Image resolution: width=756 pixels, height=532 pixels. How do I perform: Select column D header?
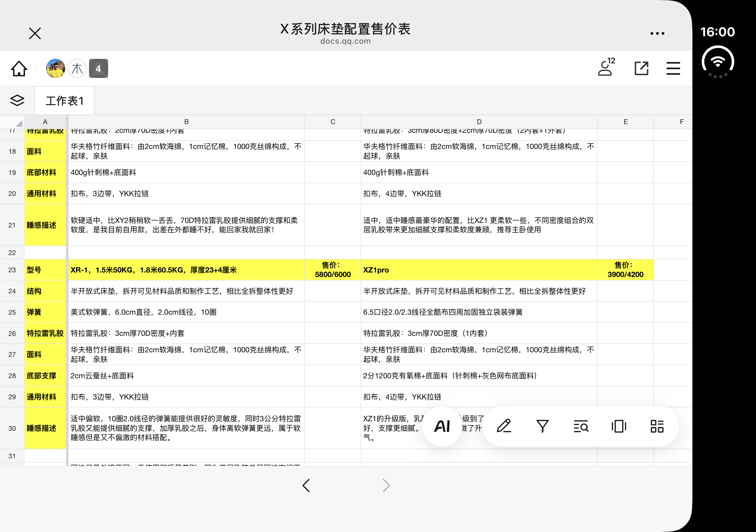click(479, 122)
